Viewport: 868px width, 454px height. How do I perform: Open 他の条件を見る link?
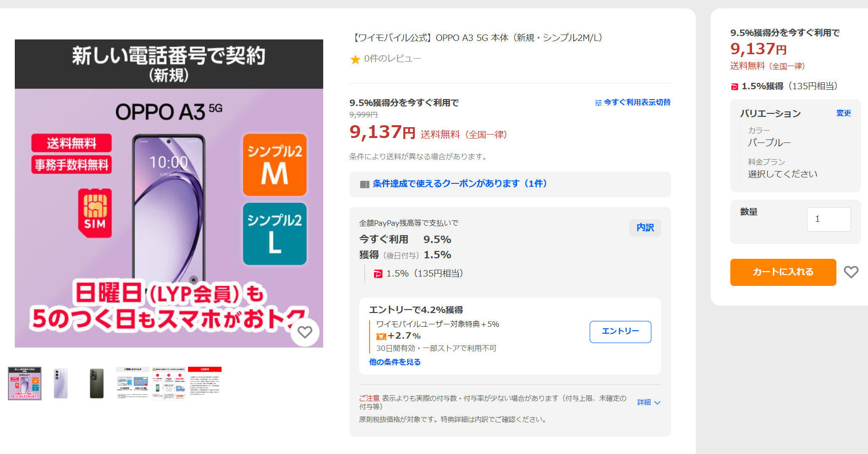coord(395,362)
